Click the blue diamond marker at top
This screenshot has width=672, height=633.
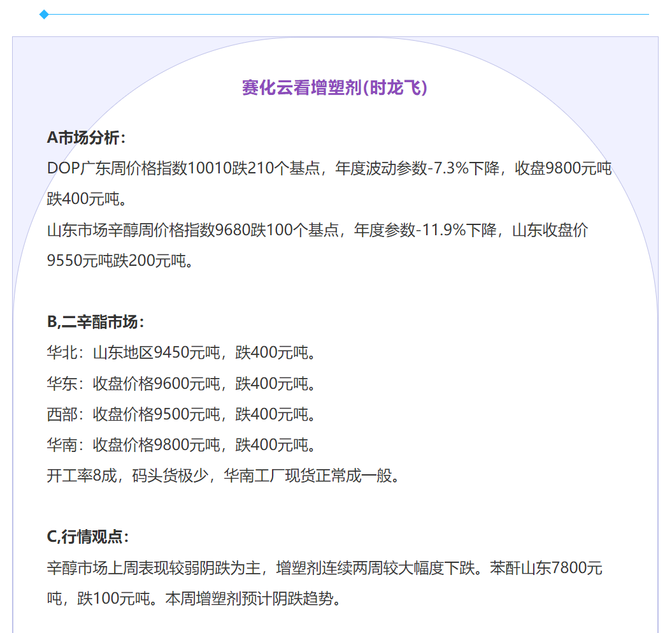point(44,15)
